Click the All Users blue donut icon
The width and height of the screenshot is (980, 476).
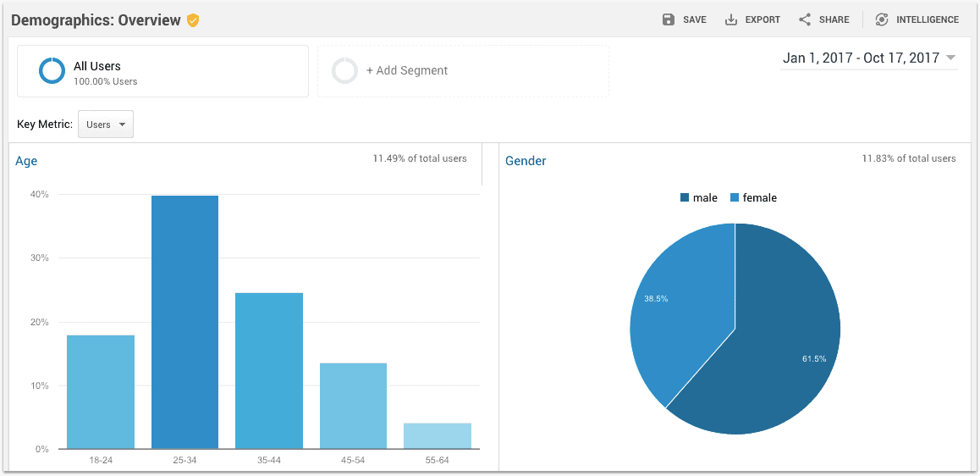click(x=52, y=70)
